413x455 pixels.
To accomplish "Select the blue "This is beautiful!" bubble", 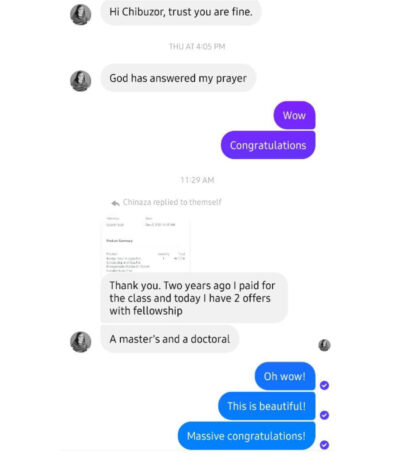I will [x=267, y=406].
